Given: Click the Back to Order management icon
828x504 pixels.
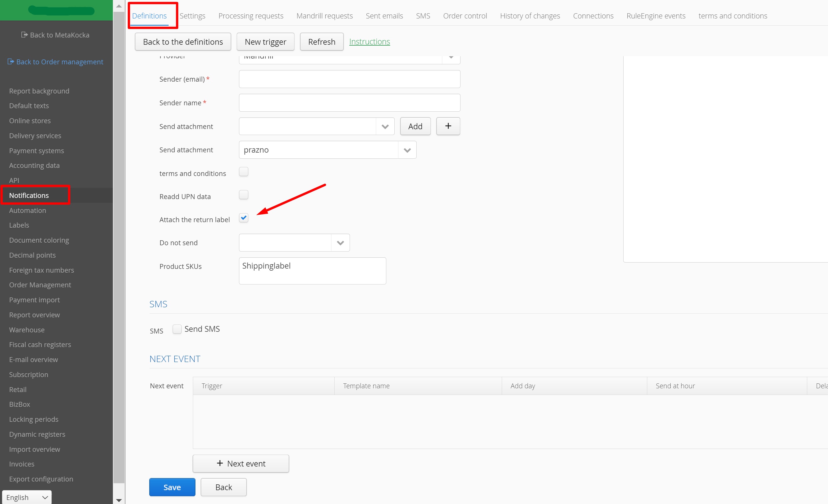Looking at the screenshot, I should click(x=11, y=61).
